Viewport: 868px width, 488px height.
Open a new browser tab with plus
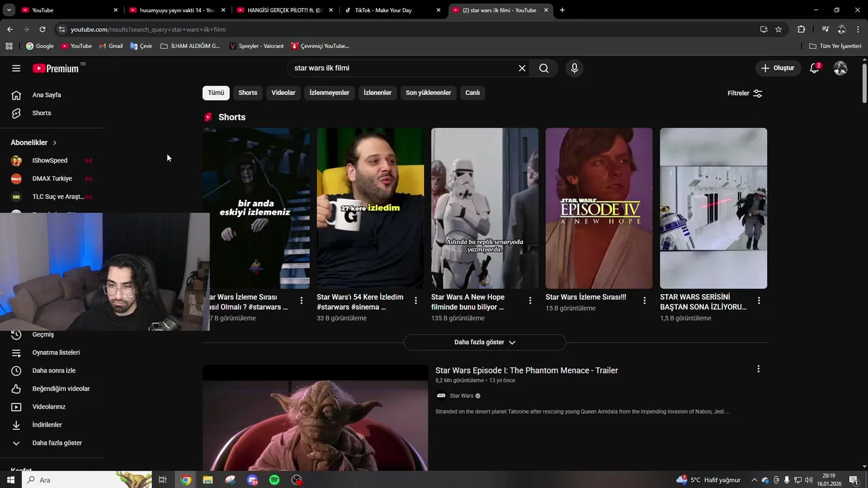[x=562, y=10]
